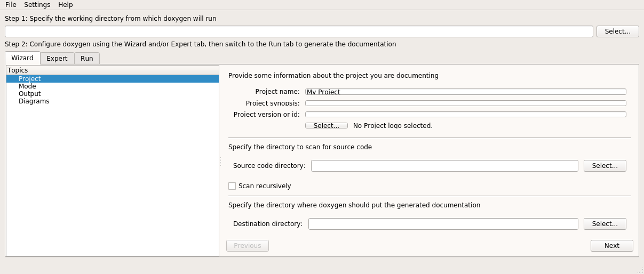The width and height of the screenshot is (644, 274).
Task: Switch to the Expert tab
Action: click(x=57, y=59)
